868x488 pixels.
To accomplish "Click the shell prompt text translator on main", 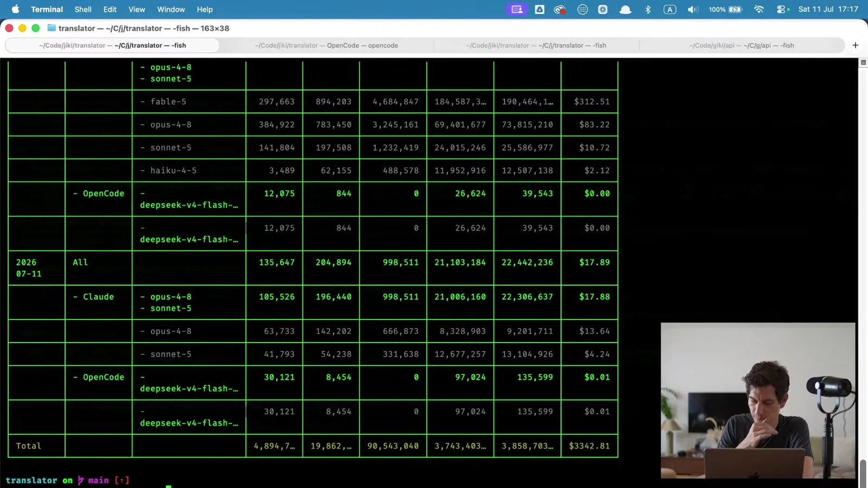I will [57, 480].
